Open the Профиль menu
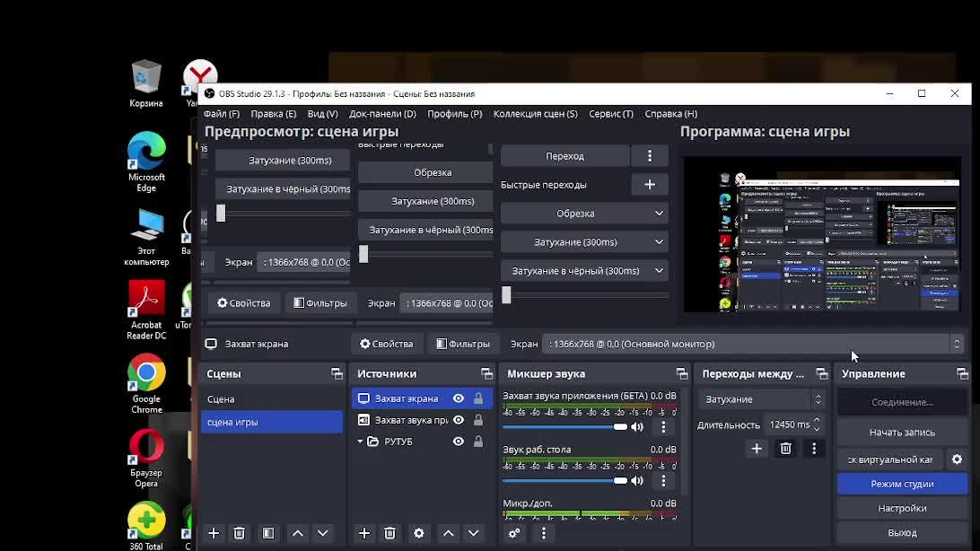This screenshot has height=551, width=980. 454,114
